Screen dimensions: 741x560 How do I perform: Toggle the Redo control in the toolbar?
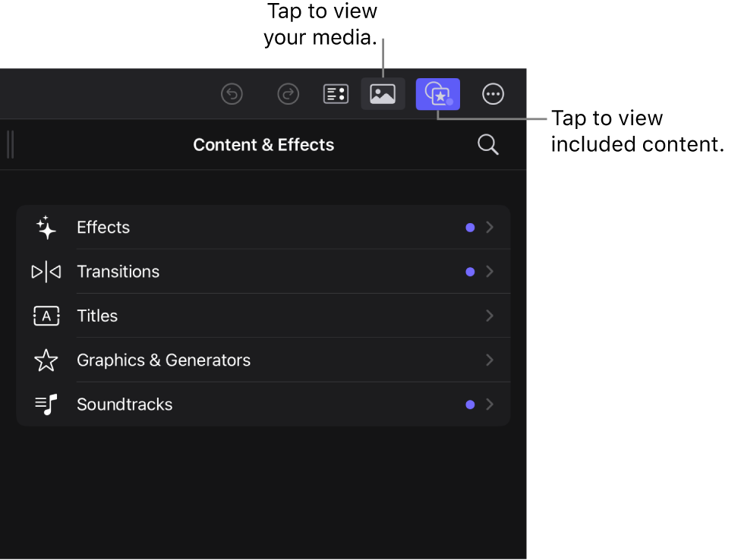point(288,93)
